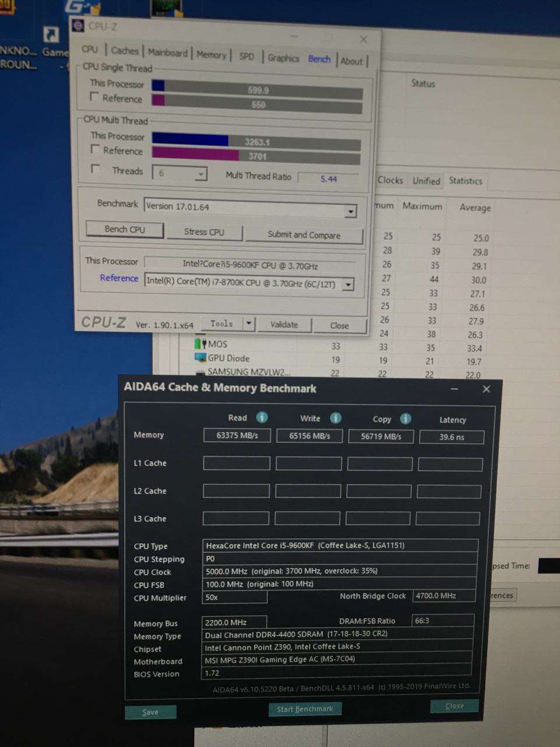Click the North Bridge Clock value
This screenshot has width=560, height=747.
(444, 596)
